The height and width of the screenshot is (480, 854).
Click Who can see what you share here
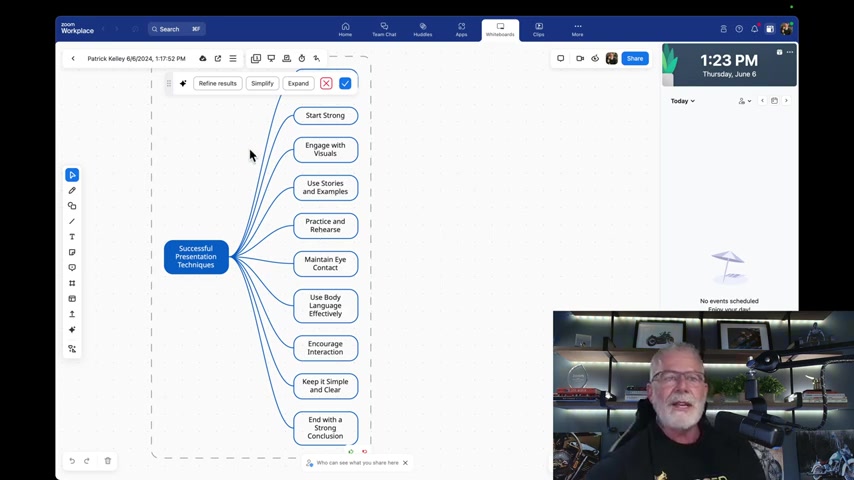click(x=357, y=463)
